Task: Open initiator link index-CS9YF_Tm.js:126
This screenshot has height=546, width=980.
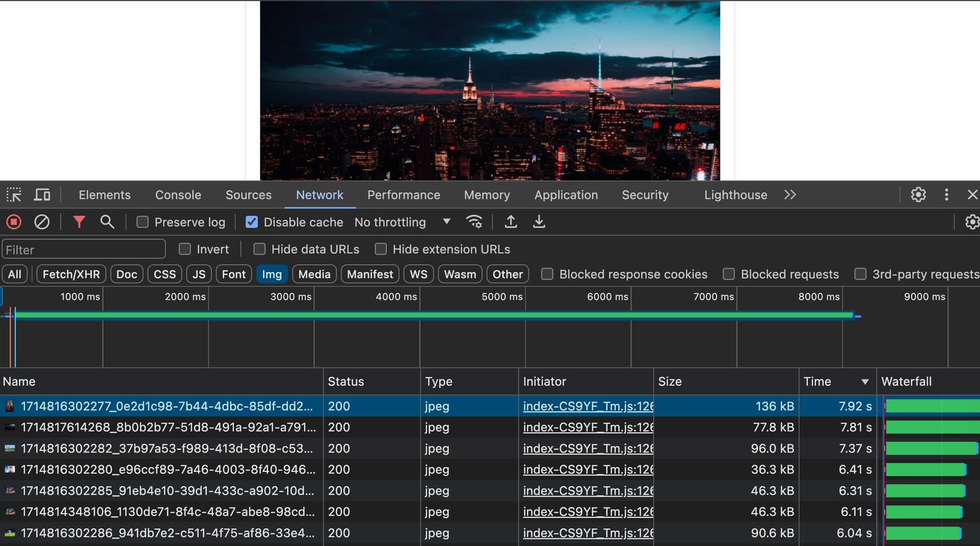Action: point(587,406)
